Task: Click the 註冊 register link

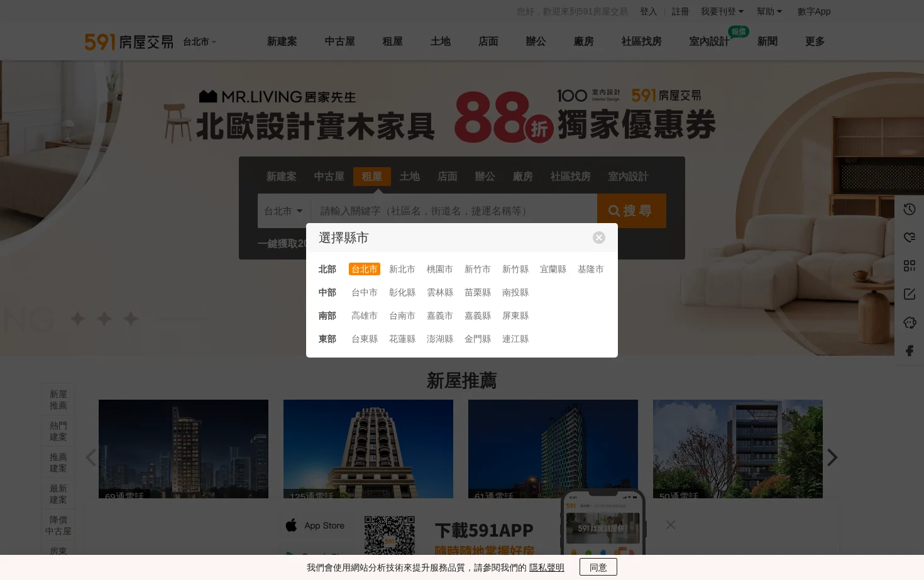Action: point(680,11)
